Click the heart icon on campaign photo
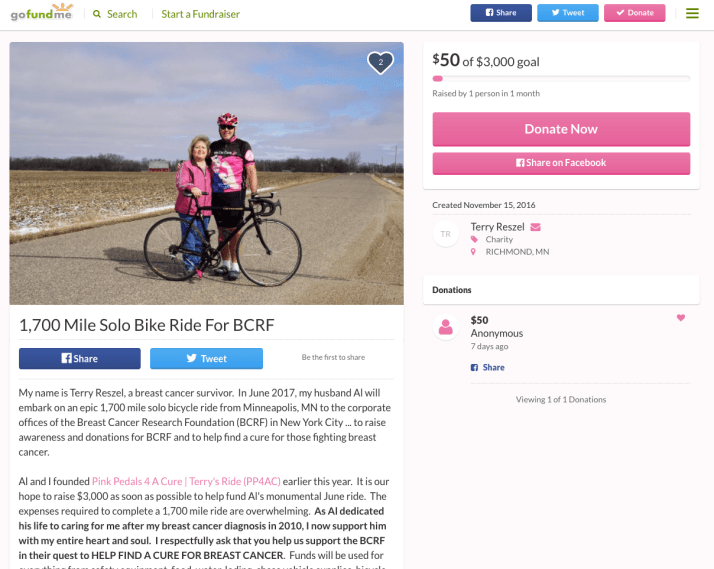Viewport: 714px width, 569px height. (380, 63)
